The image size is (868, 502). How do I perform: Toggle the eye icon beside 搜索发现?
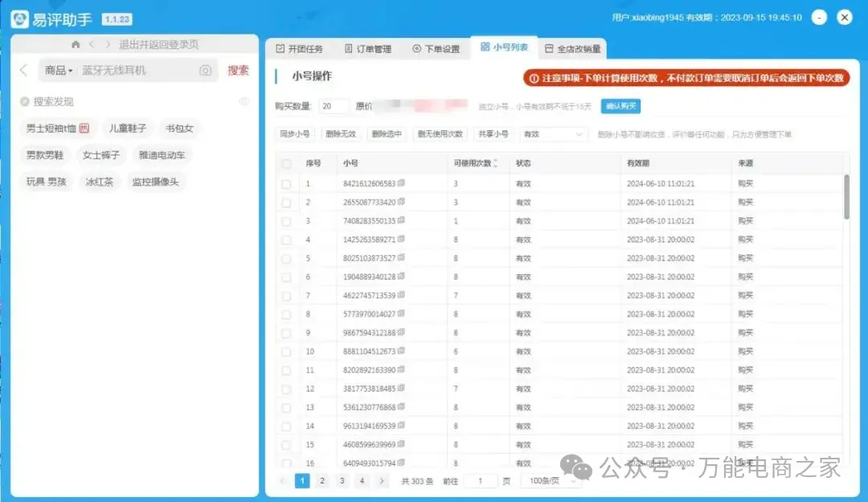(x=244, y=101)
